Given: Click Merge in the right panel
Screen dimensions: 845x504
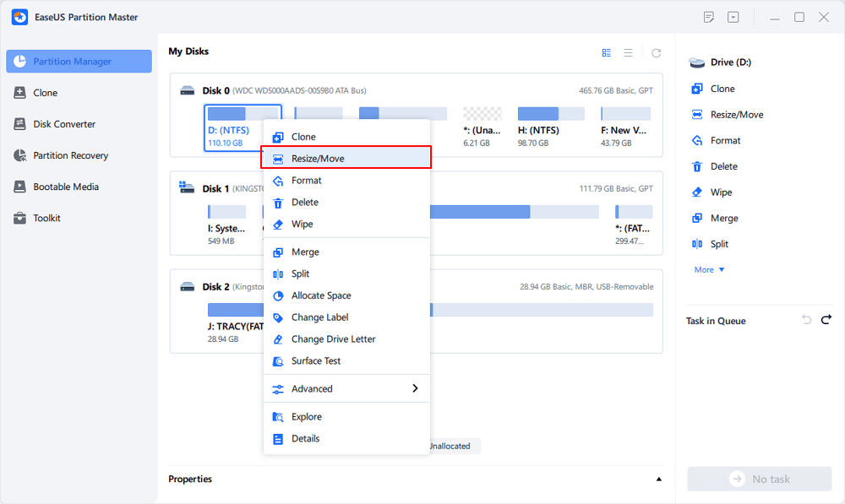Looking at the screenshot, I should pyautogui.click(x=723, y=218).
